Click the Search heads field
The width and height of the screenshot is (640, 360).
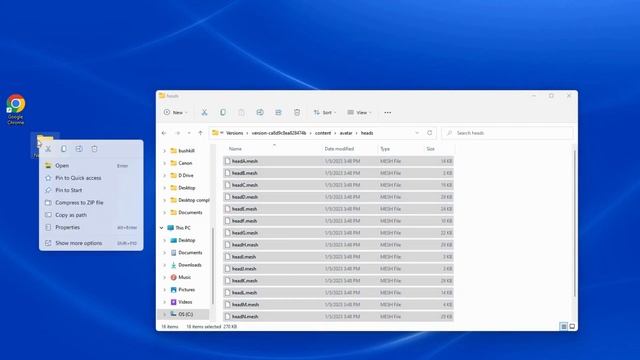tap(507, 133)
